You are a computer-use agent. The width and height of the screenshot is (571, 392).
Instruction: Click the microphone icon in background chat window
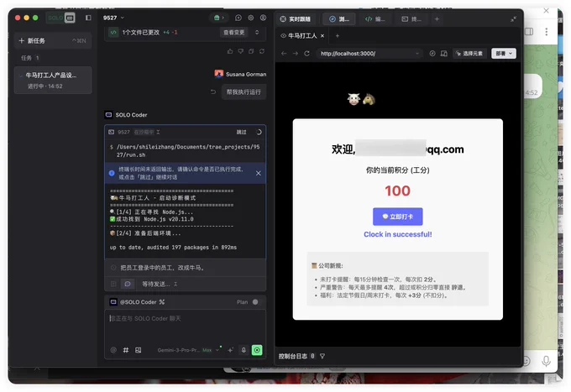(546, 361)
